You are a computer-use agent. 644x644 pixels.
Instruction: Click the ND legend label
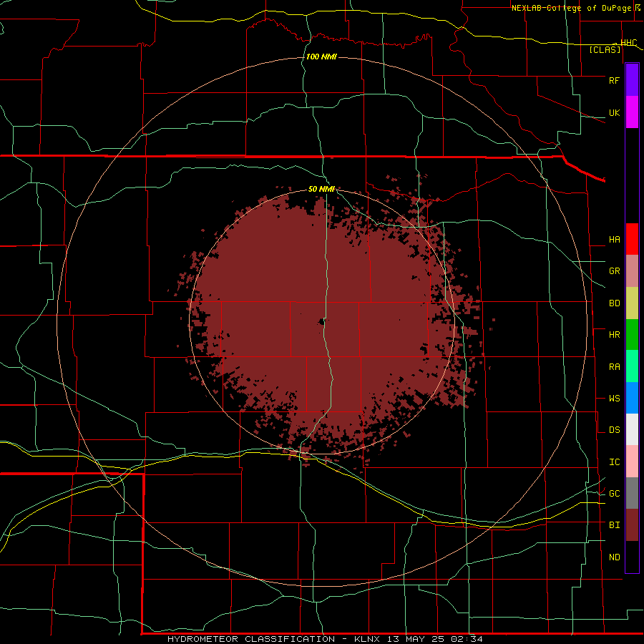614,557
